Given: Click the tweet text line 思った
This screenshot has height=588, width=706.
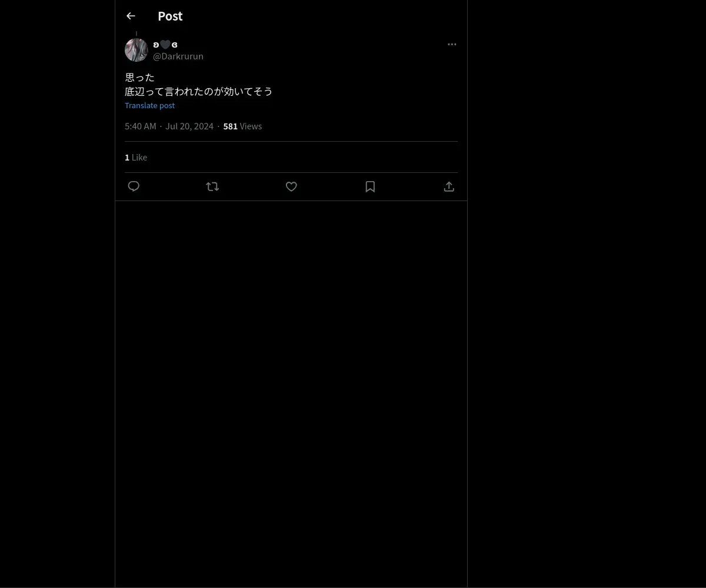Looking at the screenshot, I should point(139,77).
